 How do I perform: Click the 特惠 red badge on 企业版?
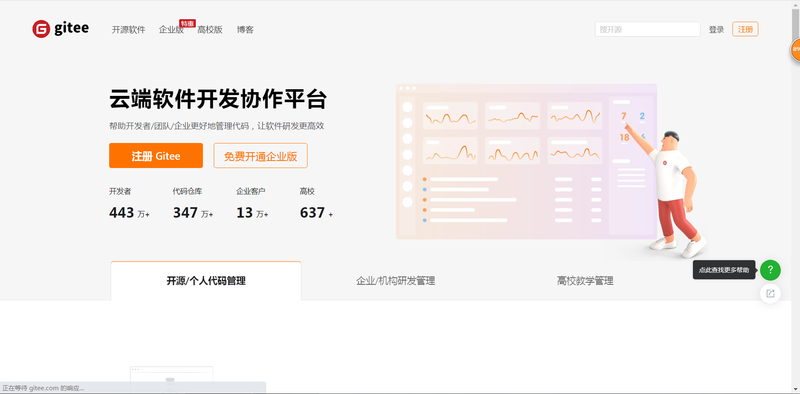(187, 23)
